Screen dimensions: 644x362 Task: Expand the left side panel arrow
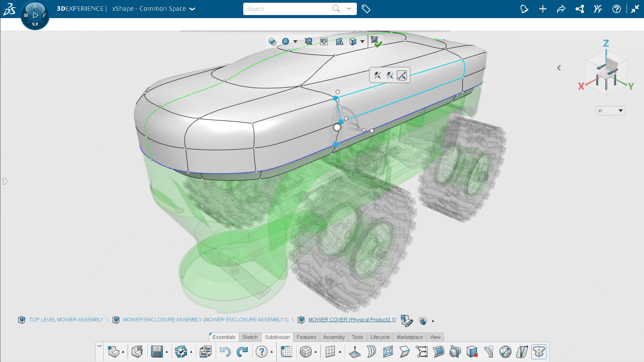(5, 181)
